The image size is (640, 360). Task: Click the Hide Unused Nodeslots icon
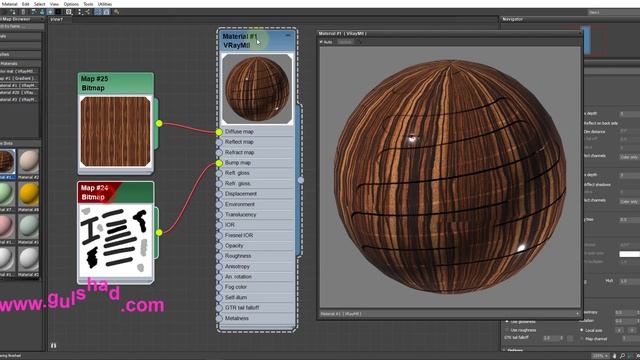(x=42, y=12)
